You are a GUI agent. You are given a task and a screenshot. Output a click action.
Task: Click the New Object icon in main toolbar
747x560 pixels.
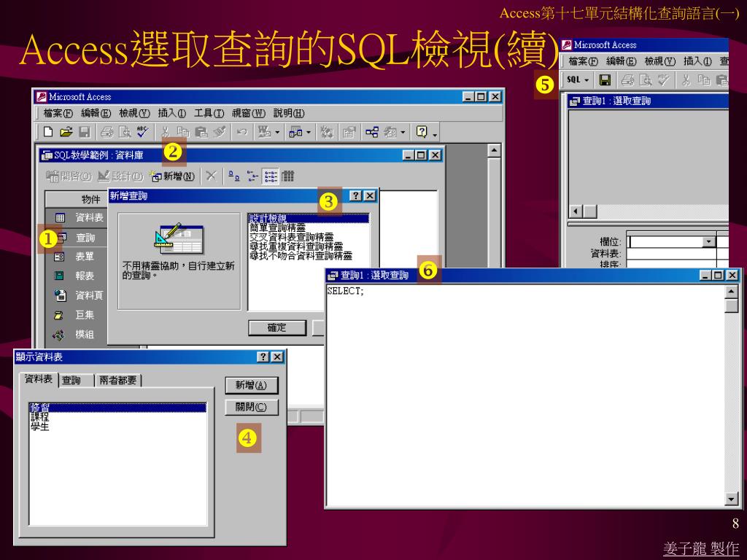coord(390,132)
